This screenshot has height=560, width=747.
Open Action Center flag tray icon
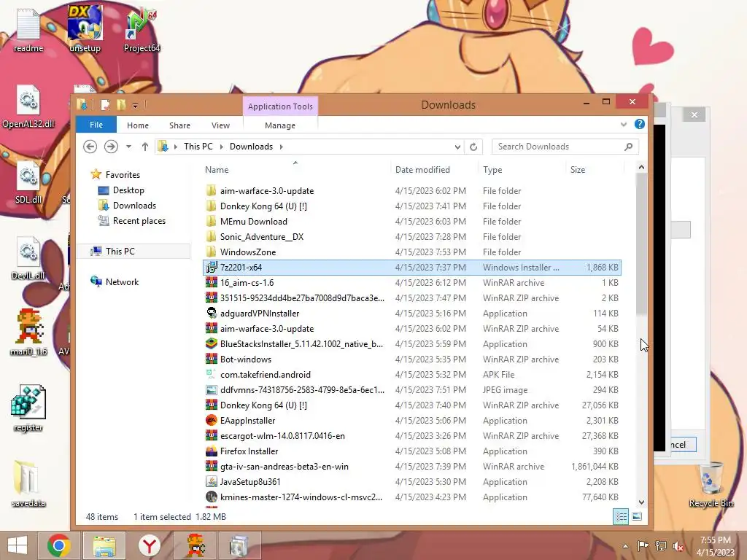[643, 546]
